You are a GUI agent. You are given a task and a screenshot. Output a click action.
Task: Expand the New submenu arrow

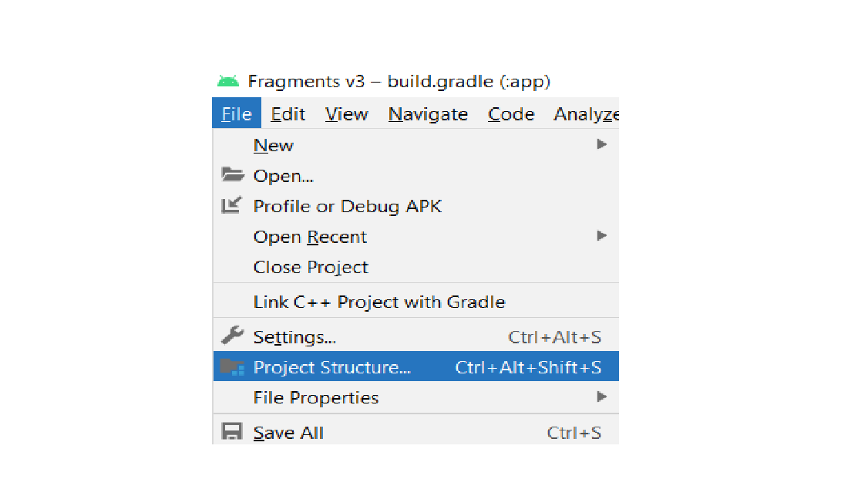pyautogui.click(x=601, y=144)
